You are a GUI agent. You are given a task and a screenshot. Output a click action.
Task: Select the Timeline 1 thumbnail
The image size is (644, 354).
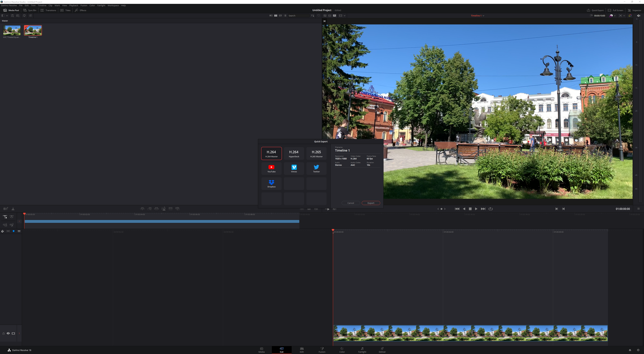tap(33, 30)
